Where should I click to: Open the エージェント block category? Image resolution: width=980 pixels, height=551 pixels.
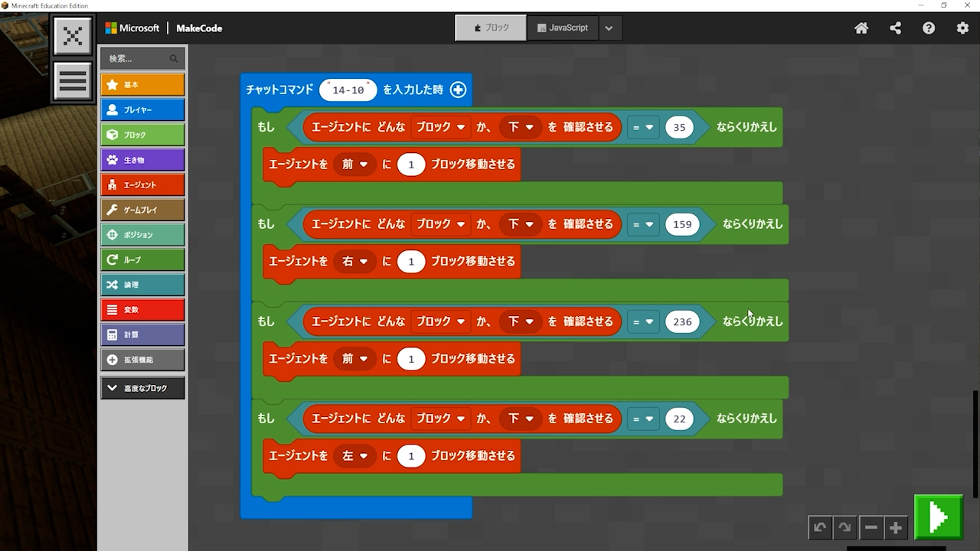pos(142,184)
